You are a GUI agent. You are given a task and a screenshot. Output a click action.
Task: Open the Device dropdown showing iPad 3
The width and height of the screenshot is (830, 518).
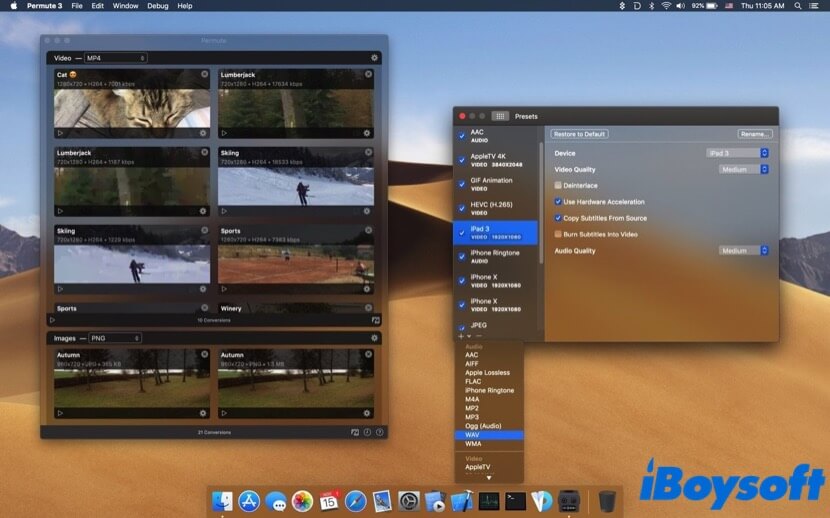click(737, 153)
